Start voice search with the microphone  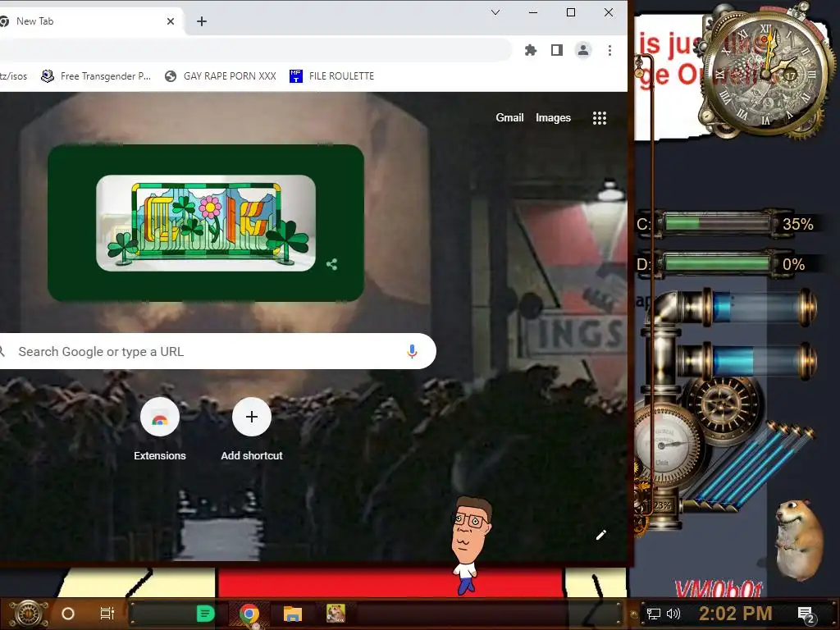coord(412,351)
